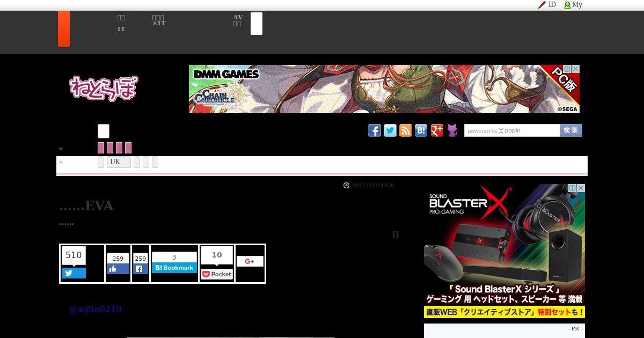Share the article via Facebook f button
This screenshot has height=338, width=644.
click(141, 269)
